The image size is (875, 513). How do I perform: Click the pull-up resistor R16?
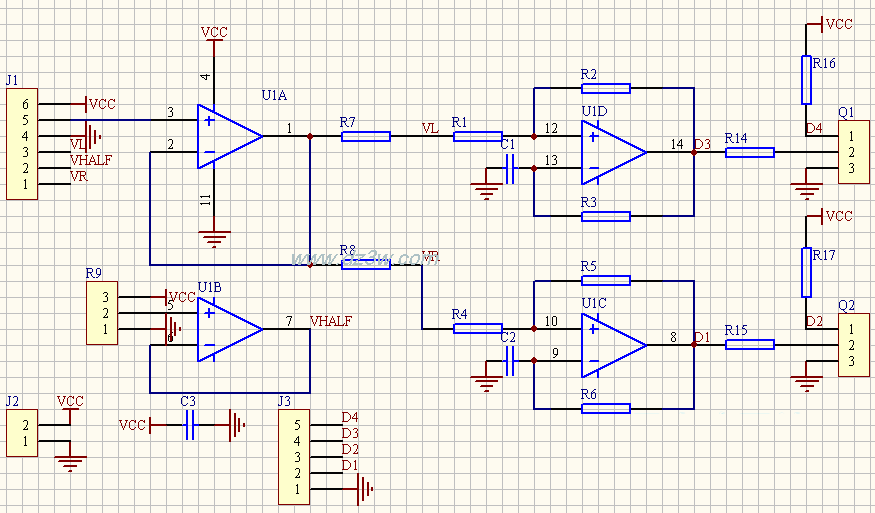pos(806,79)
